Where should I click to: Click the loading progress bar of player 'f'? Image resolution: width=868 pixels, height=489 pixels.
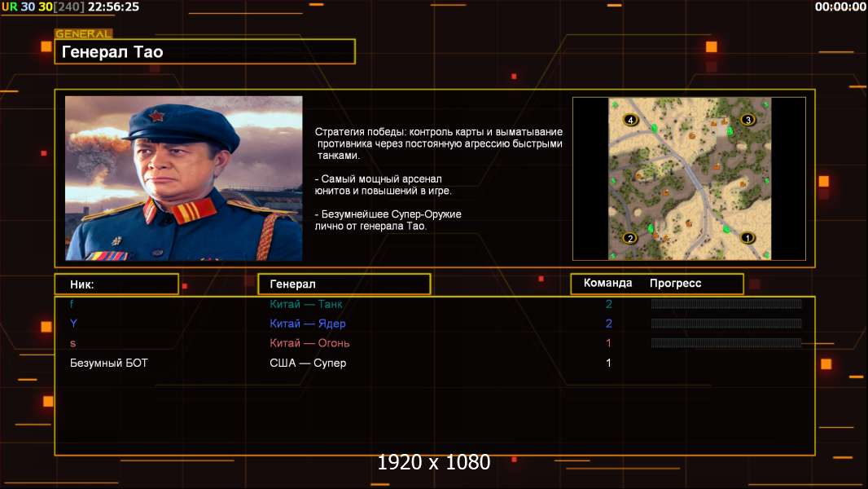[726, 303]
